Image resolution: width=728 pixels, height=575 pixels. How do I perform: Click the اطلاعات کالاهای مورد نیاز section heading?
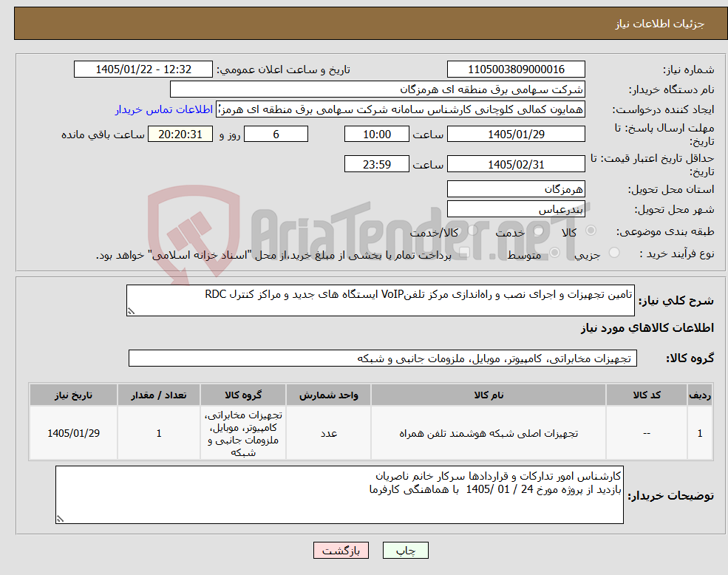click(x=647, y=328)
